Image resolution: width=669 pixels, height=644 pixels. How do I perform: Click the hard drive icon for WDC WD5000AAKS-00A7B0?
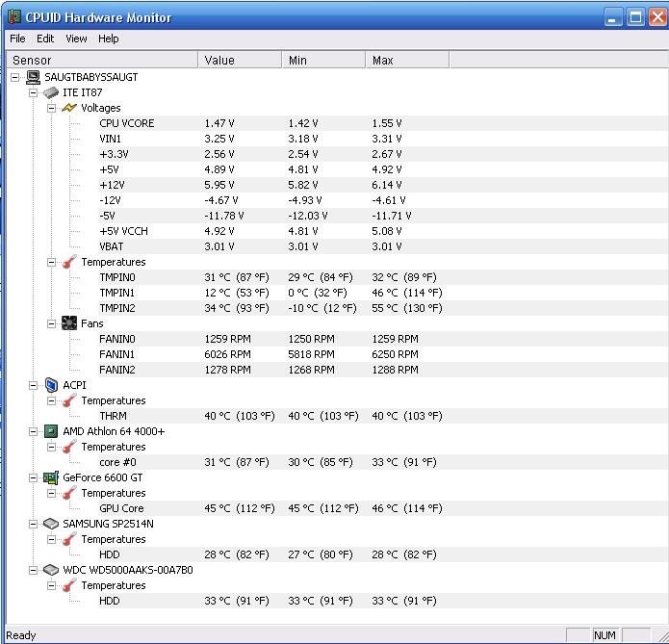point(51,570)
